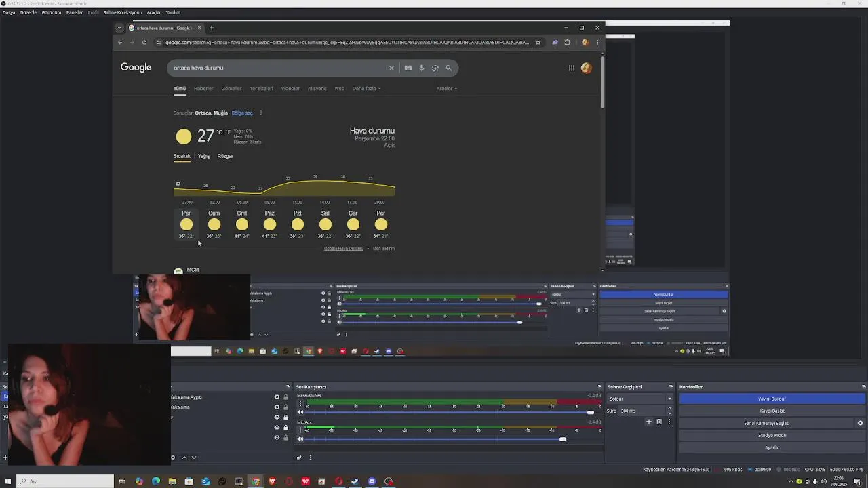This screenshot has height=488, width=868.
Task: Open Google Lens image search
Action: pos(435,68)
